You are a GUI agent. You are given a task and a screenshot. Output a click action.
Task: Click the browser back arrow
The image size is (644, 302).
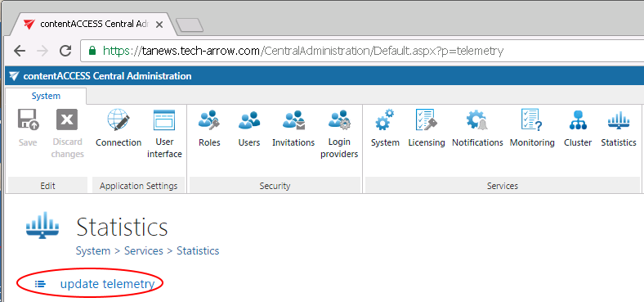click(x=20, y=51)
